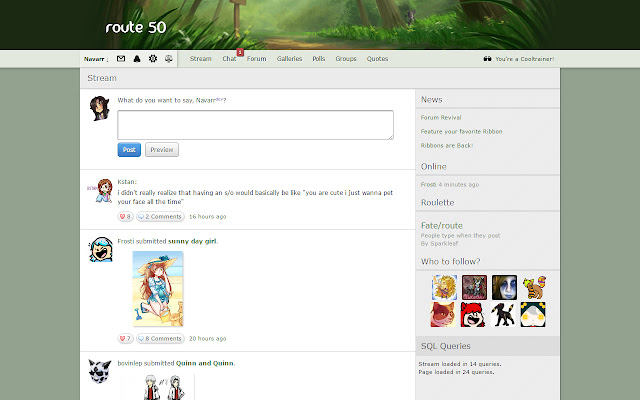Follow the round white-faced avatar
The image size is (640, 400).
533,314
